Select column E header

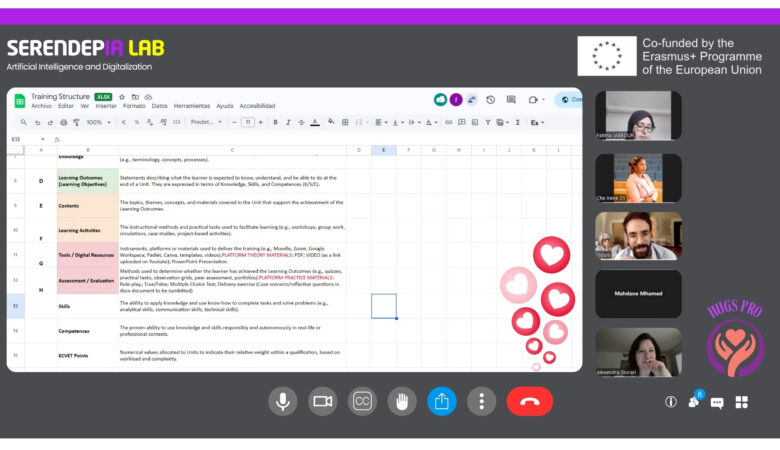pos(384,150)
